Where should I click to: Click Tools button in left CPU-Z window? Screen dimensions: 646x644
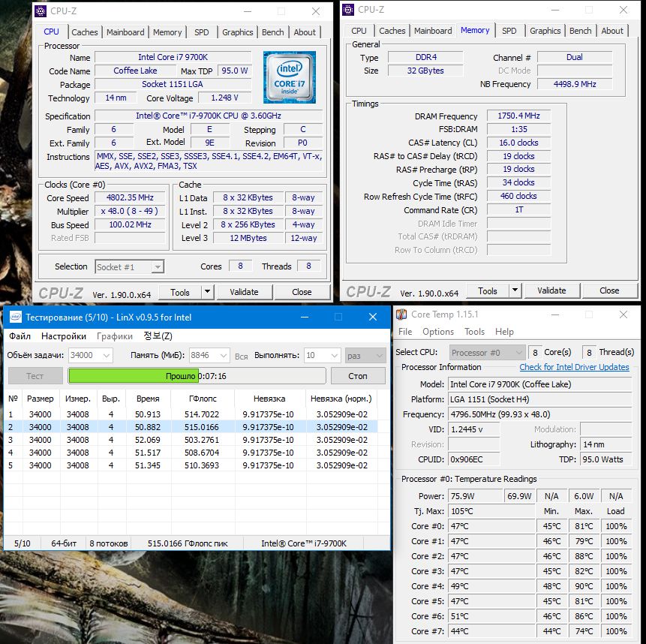point(180,292)
